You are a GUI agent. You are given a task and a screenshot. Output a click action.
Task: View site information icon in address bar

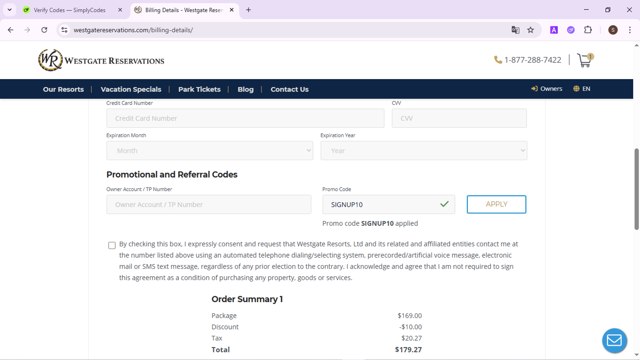tap(64, 30)
